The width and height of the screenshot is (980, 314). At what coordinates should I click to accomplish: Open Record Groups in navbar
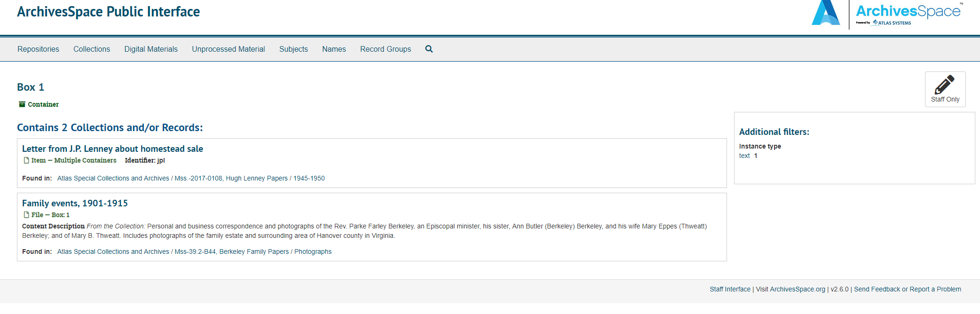[x=385, y=49]
